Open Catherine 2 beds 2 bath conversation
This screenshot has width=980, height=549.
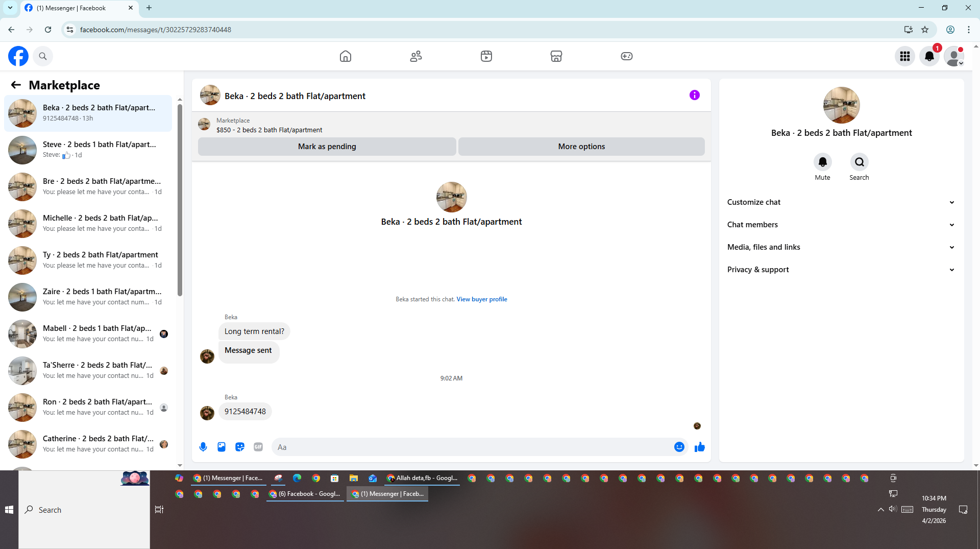click(x=88, y=444)
